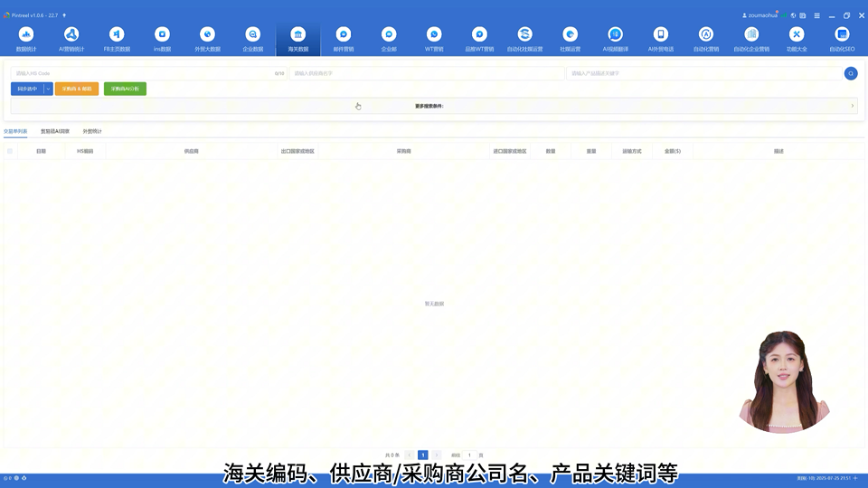Open the 邮件营销 module icon
Viewport: 868px width, 488px height.
[x=344, y=34]
